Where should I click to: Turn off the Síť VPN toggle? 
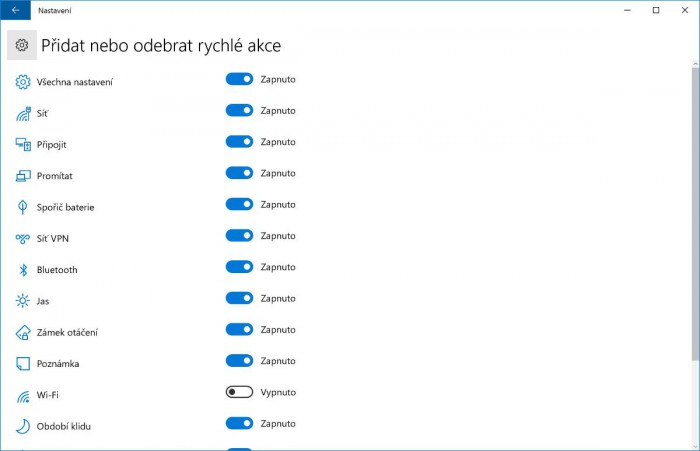[x=239, y=236]
